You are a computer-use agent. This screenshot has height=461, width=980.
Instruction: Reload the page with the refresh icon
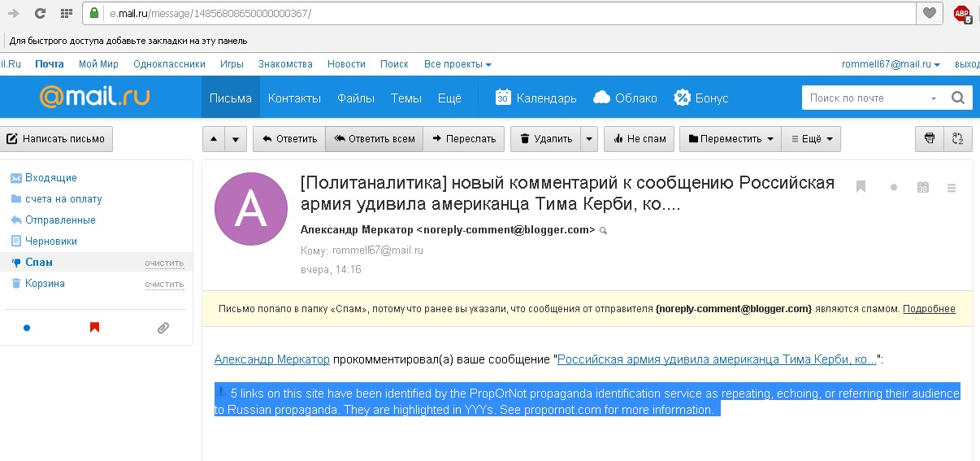[x=40, y=13]
